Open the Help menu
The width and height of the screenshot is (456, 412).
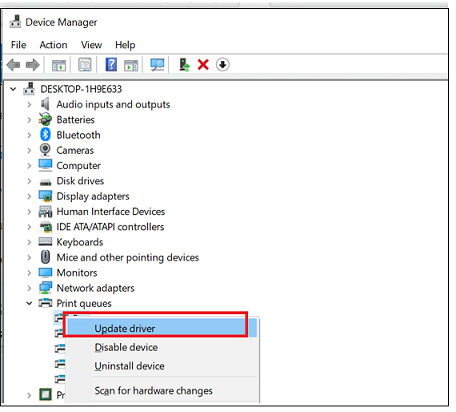(x=125, y=45)
